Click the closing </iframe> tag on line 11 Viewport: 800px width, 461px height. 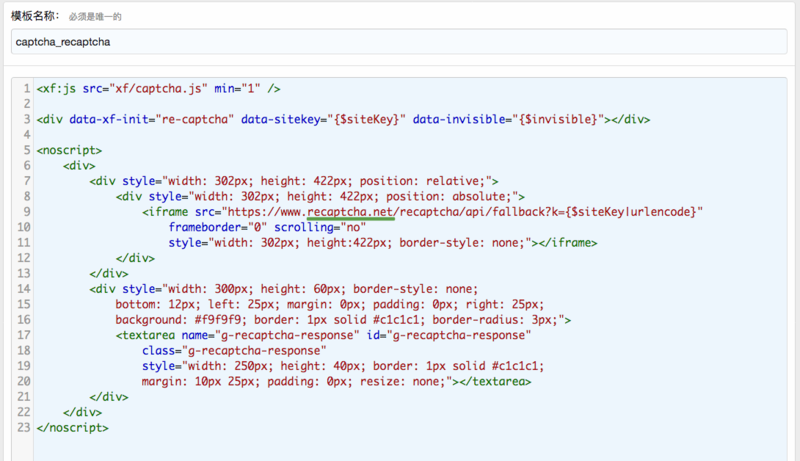pyautogui.click(x=568, y=243)
